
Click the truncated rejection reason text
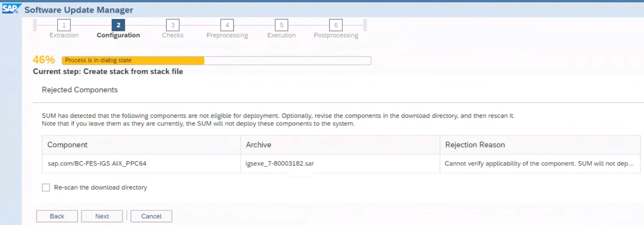(x=539, y=163)
